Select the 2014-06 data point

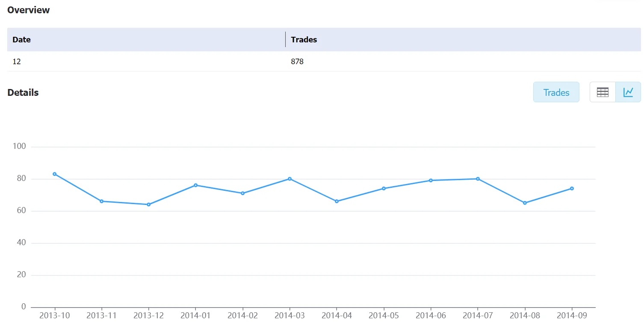click(431, 181)
